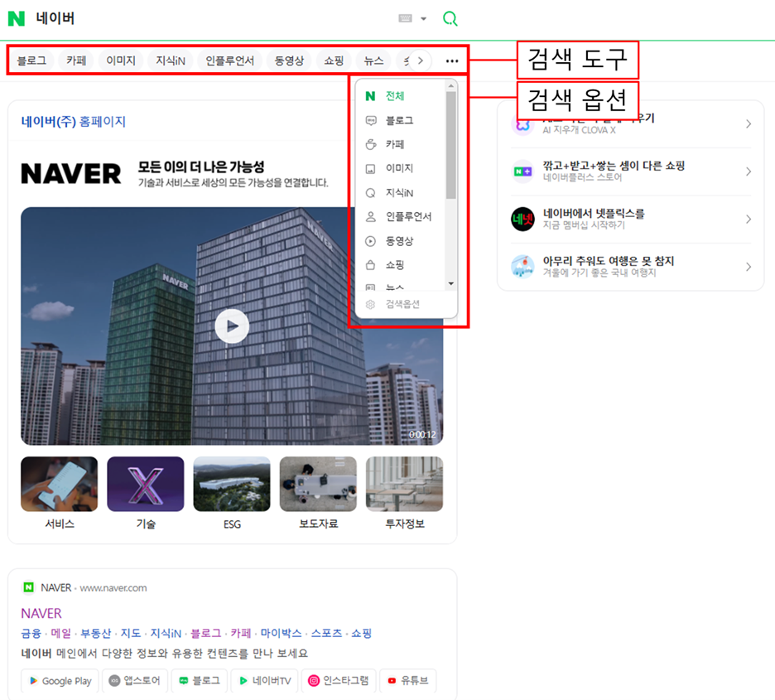Choose 동영상 in the dropdown list
The width and height of the screenshot is (775, 700).
pos(401,241)
